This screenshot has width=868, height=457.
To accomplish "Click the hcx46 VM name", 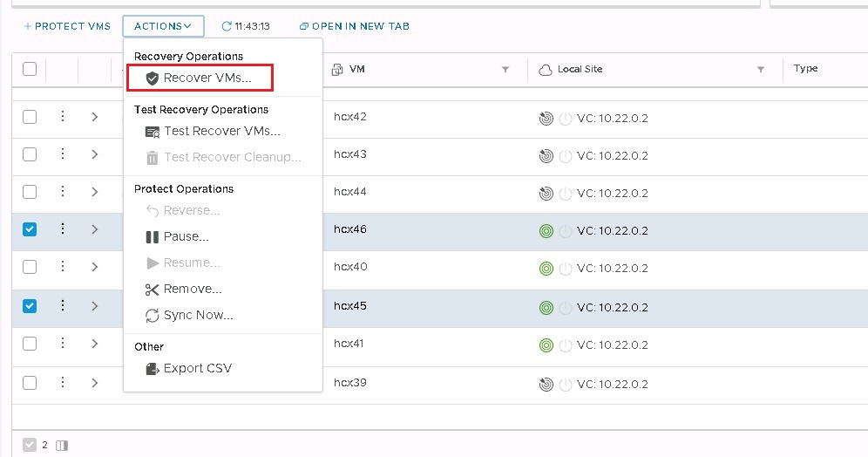I will pos(349,229).
